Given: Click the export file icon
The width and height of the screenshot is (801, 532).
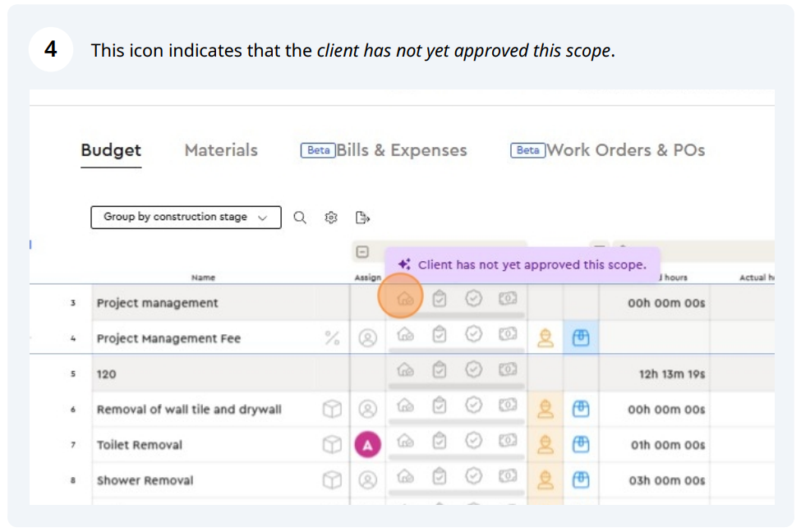Looking at the screenshot, I should click(x=362, y=218).
